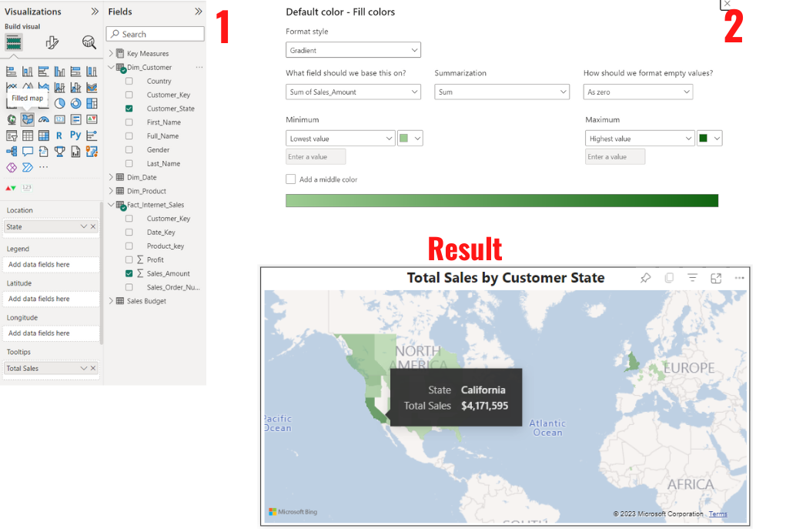Remove State field from Location well
Image resolution: width=786 pixels, height=532 pixels.
coord(93,226)
